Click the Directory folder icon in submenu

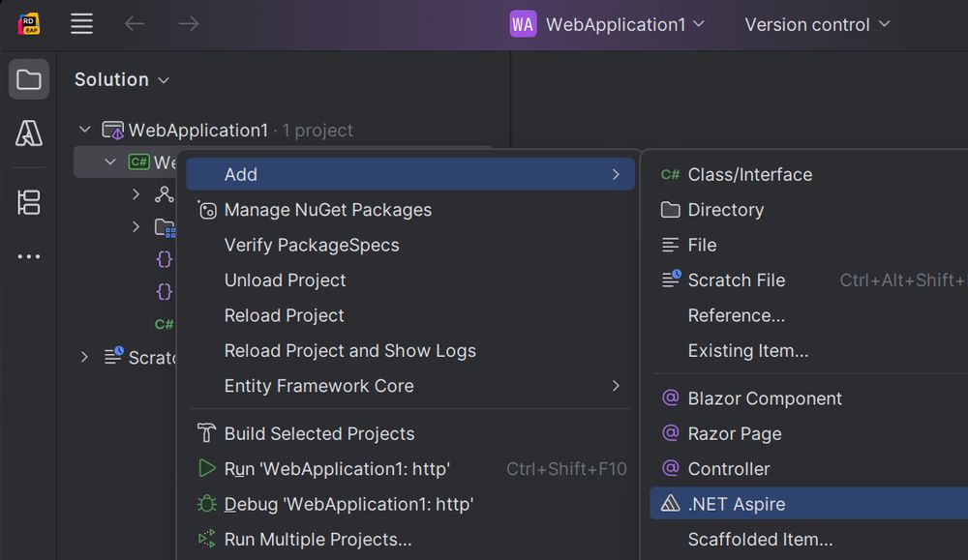coord(670,210)
